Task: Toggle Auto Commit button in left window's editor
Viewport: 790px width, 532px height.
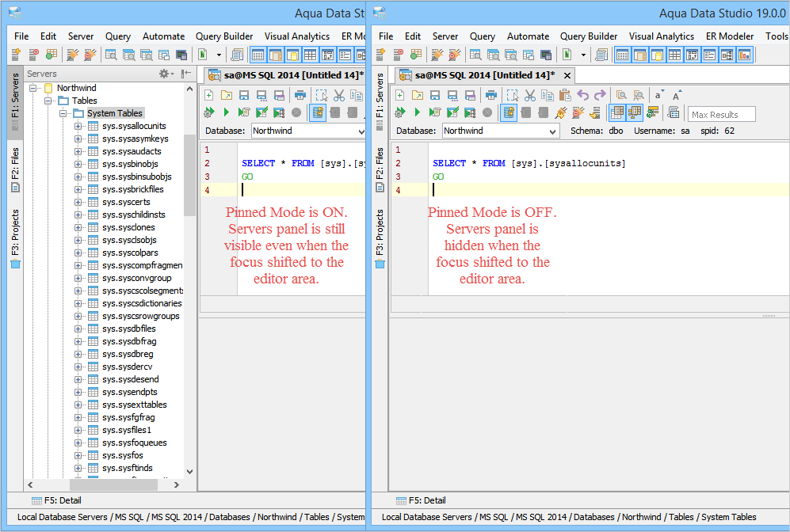Action: pyautogui.click(x=318, y=112)
